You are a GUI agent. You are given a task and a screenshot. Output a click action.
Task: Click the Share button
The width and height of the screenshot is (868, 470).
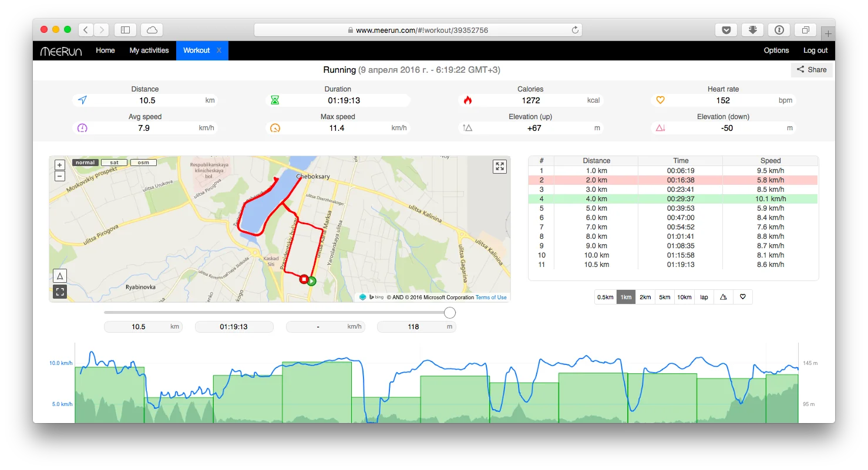pos(812,70)
